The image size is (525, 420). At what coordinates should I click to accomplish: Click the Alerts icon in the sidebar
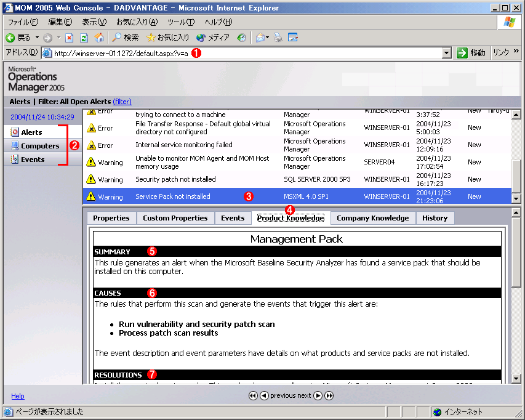(x=14, y=132)
